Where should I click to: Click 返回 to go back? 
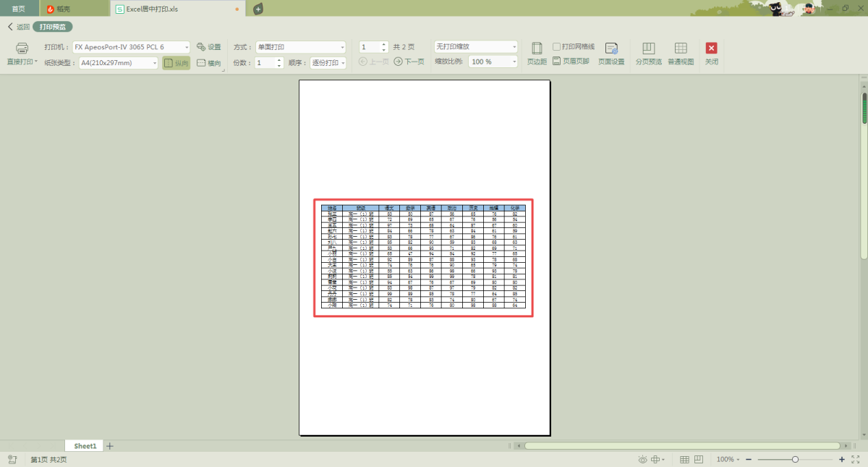coord(19,27)
